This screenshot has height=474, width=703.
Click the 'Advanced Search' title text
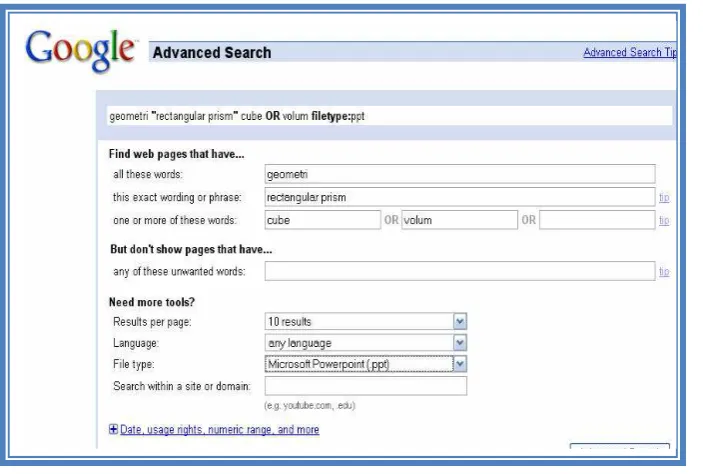[x=212, y=52]
